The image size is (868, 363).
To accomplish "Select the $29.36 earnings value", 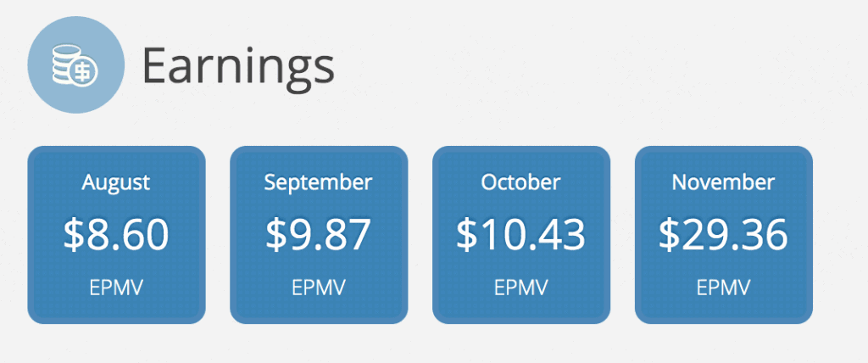I will [x=723, y=234].
